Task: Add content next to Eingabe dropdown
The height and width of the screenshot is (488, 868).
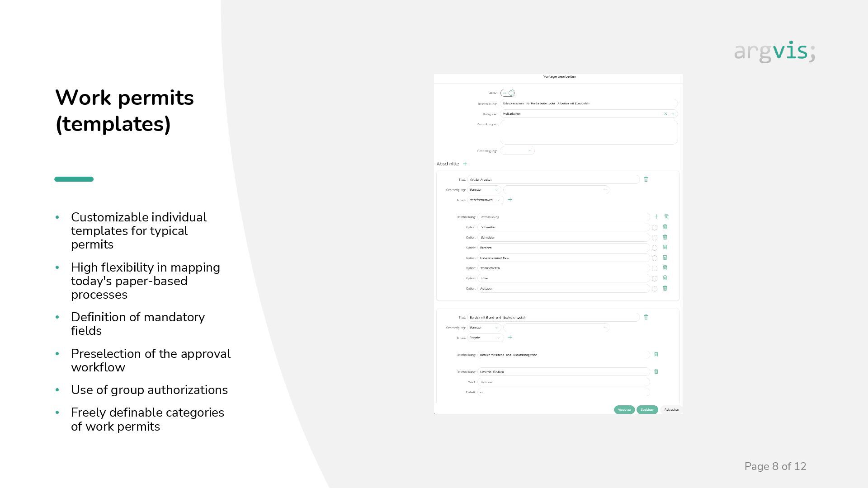Action: [510, 338]
